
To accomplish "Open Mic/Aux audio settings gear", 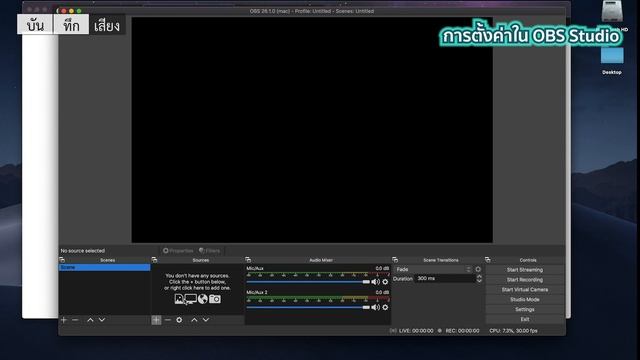I will (385, 282).
